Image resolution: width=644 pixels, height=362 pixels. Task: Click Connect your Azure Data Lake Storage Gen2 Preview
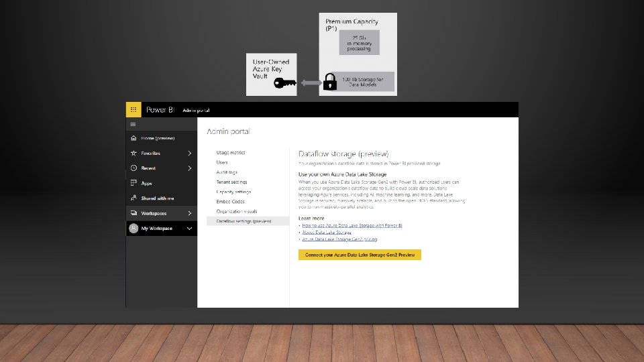[x=360, y=255]
